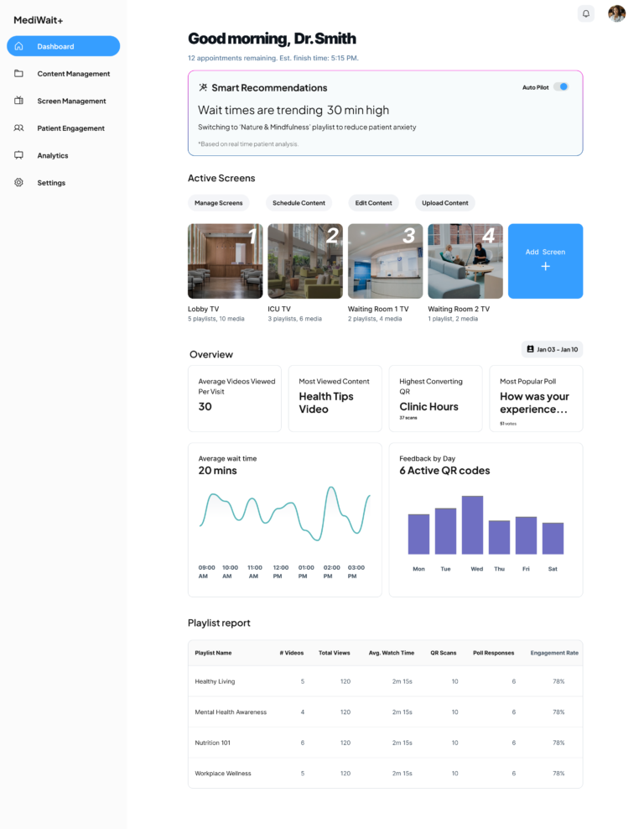Click the Settings gear icon
This screenshot has width=644, height=829.
(19, 182)
